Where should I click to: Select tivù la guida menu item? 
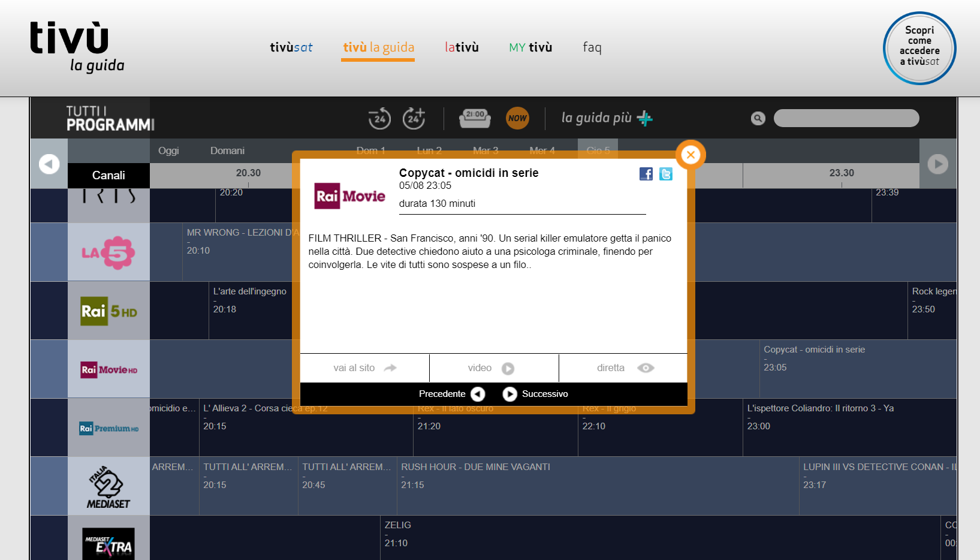[x=378, y=47]
